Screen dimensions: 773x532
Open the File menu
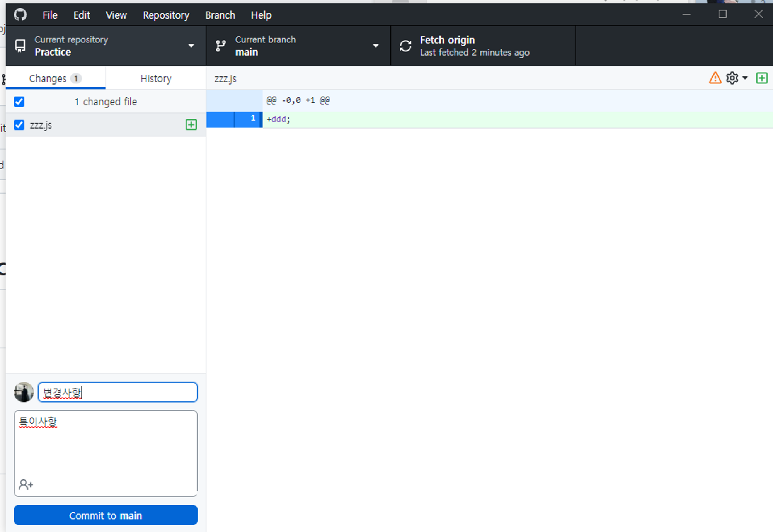click(x=50, y=15)
